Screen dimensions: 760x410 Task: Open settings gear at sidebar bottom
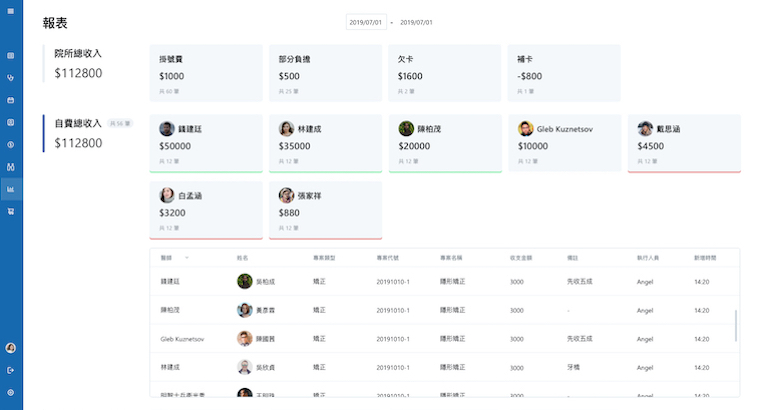coord(11,392)
